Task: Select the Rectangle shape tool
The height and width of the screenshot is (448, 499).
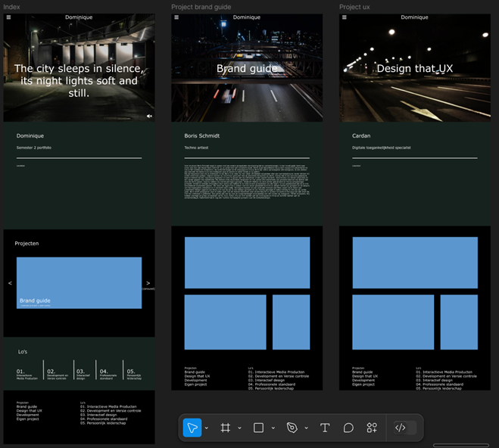Action: [258, 428]
